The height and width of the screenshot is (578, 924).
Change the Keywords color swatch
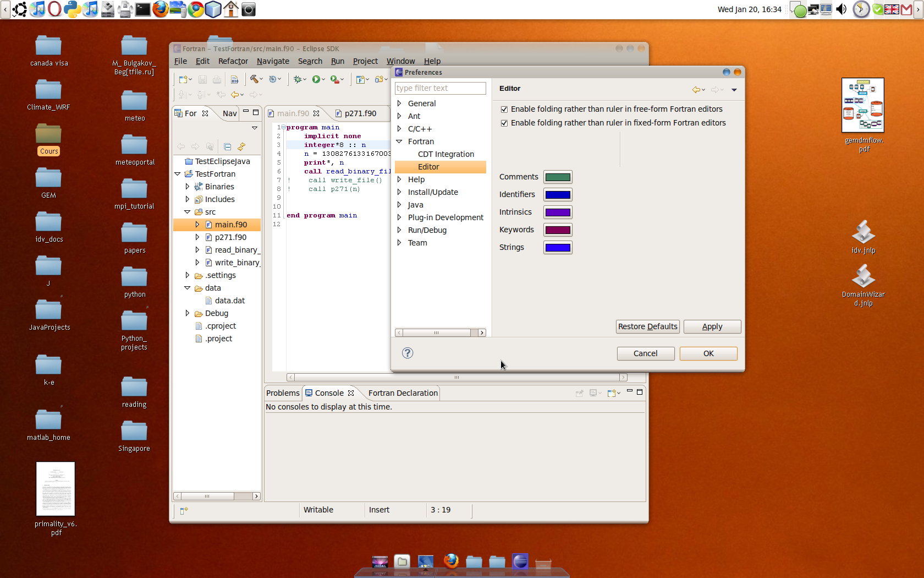558,230
